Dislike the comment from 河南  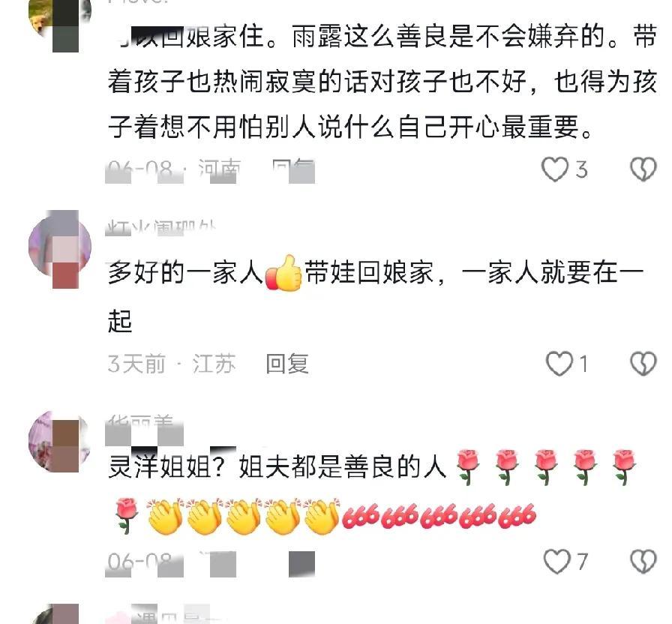pos(643,169)
